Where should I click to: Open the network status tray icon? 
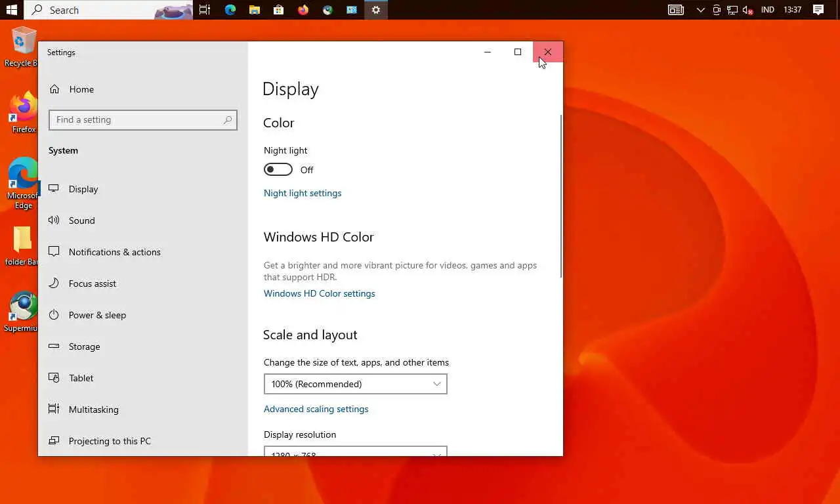[732, 10]
